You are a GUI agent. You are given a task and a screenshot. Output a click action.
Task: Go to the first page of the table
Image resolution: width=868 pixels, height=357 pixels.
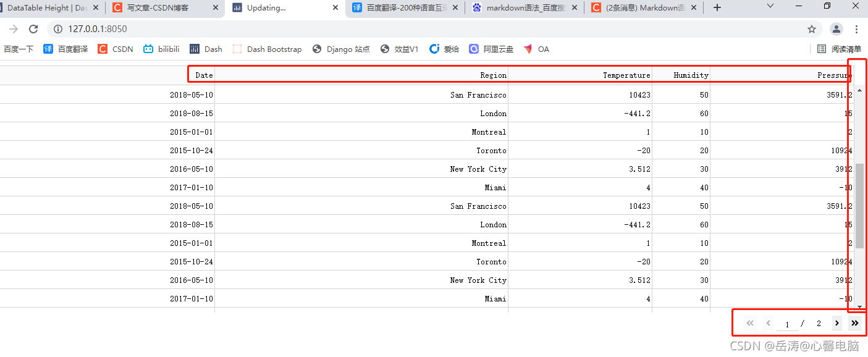point(750,323)
